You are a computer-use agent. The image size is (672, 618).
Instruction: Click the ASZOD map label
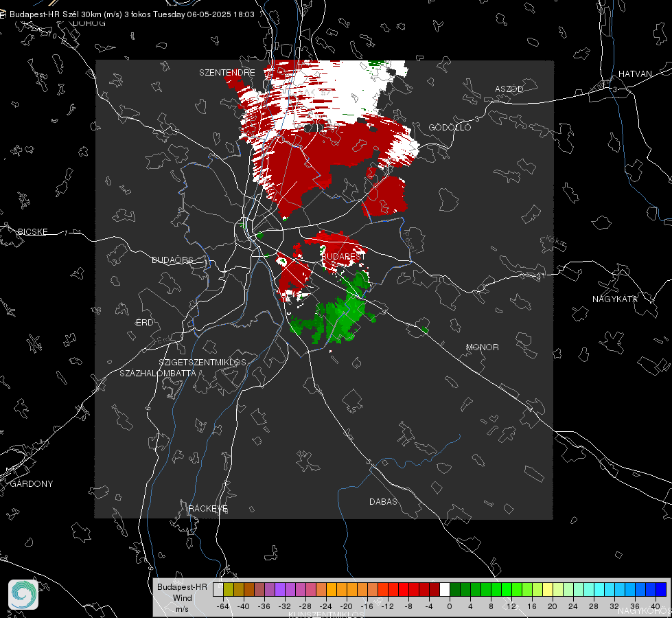tap(509, 89)
